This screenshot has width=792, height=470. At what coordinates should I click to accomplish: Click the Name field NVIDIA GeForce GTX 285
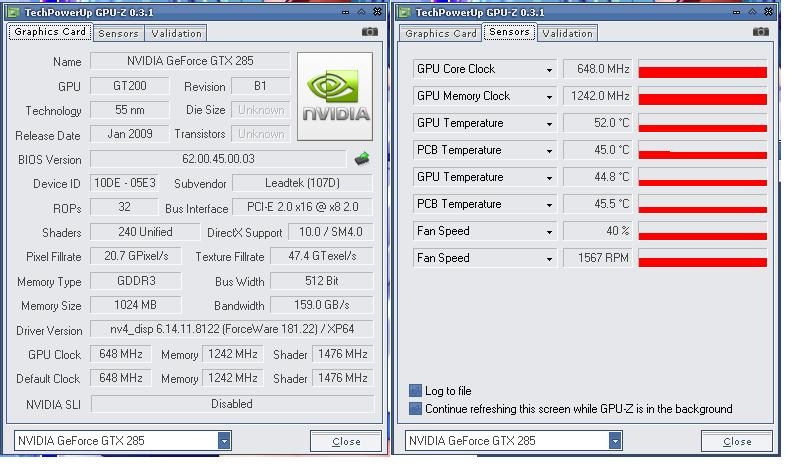tap(190, 61)
